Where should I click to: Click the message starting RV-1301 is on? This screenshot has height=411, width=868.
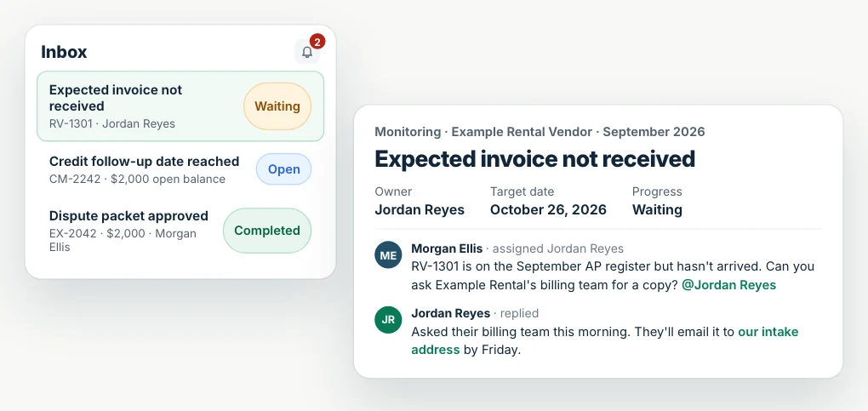pyautogui.click(x=613, y=276)
